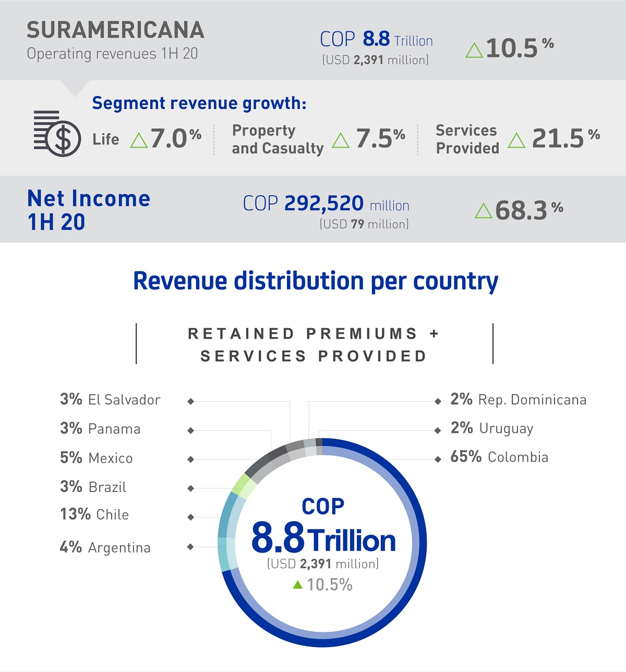This screenshot has width=626, height=672.
Task: Click the 13% Chile label
Action: pos(94,514)
